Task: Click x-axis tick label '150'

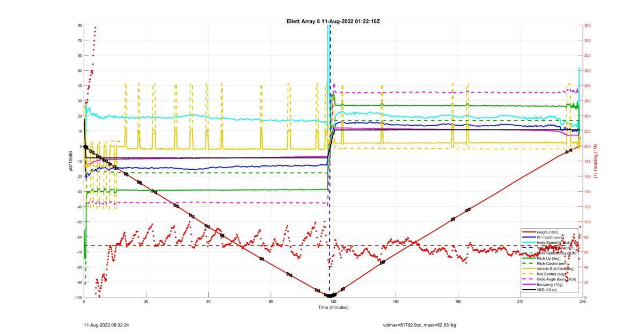Action: pyautogui.click(x=396, y=301)
